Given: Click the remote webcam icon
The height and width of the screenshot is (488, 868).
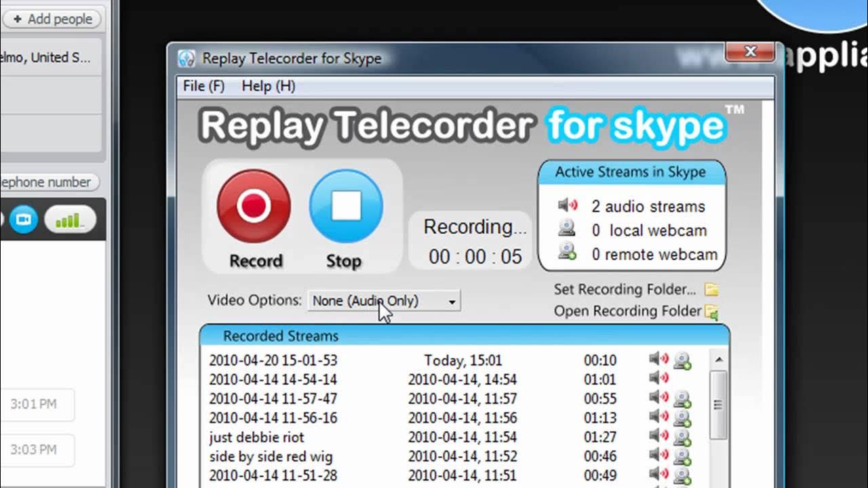Looking at the screenshot, I should [x=567, y=252].
